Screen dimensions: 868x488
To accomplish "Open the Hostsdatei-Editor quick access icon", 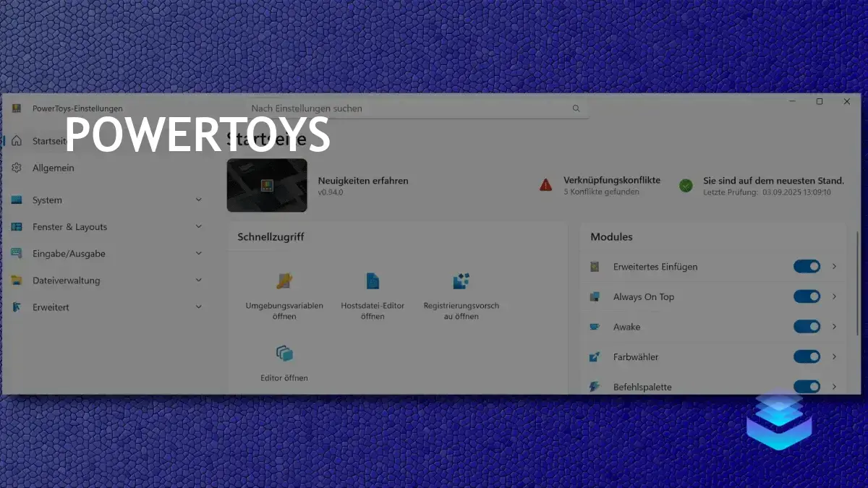I will pyautogui.click(x=373, y=281).
